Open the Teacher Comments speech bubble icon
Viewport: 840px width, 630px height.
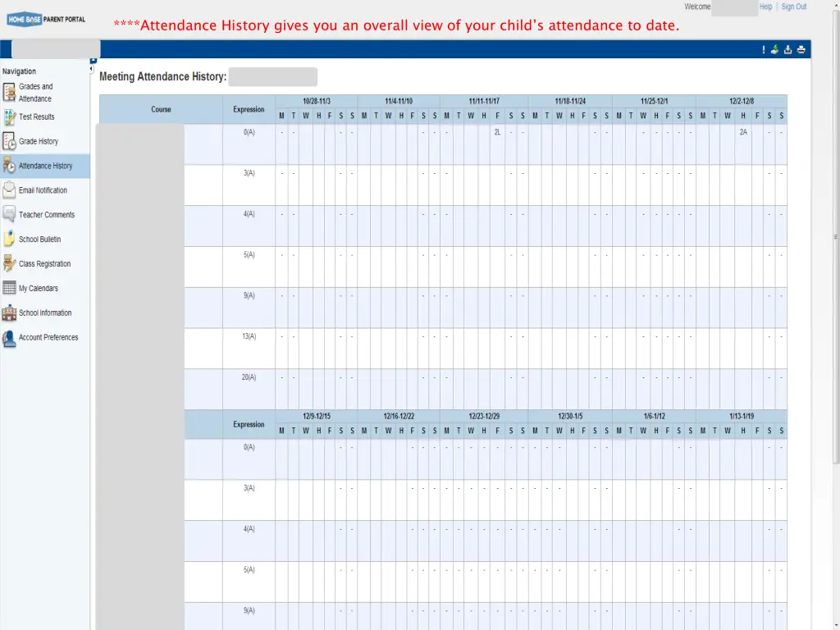tap(9, 215)
